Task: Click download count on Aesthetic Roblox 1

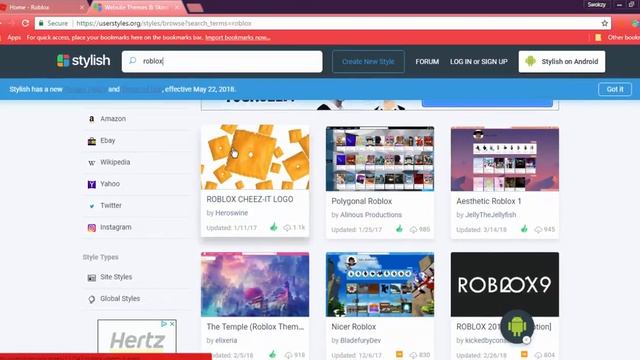Action: pos(545,229)
